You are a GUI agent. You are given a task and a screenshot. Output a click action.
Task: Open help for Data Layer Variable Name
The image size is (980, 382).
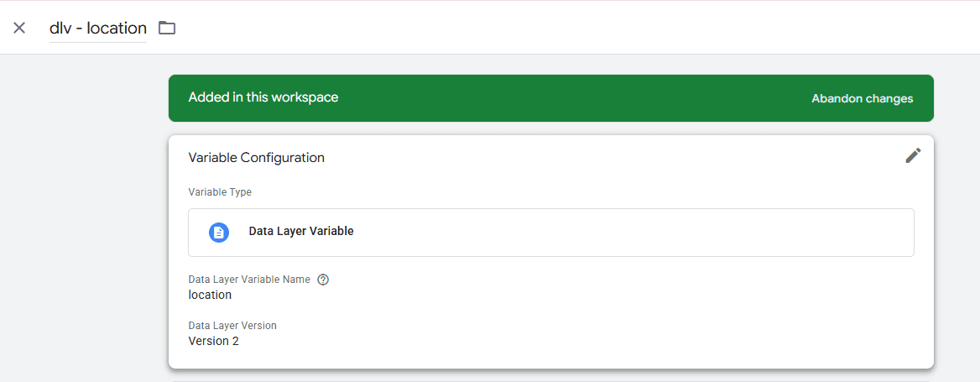[x=323, y=280]
